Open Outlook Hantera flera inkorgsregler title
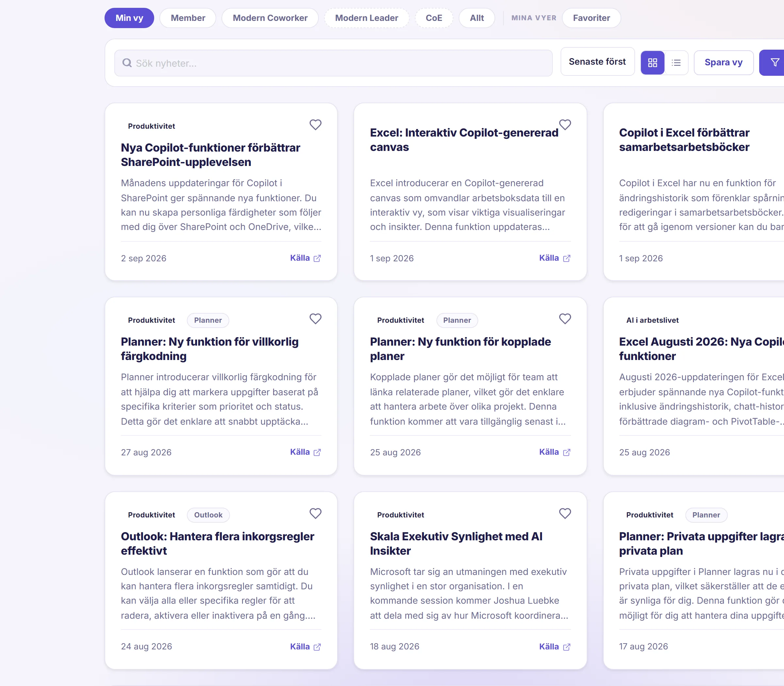Screen dimensions: 784x686 click(x=218, y=544)
